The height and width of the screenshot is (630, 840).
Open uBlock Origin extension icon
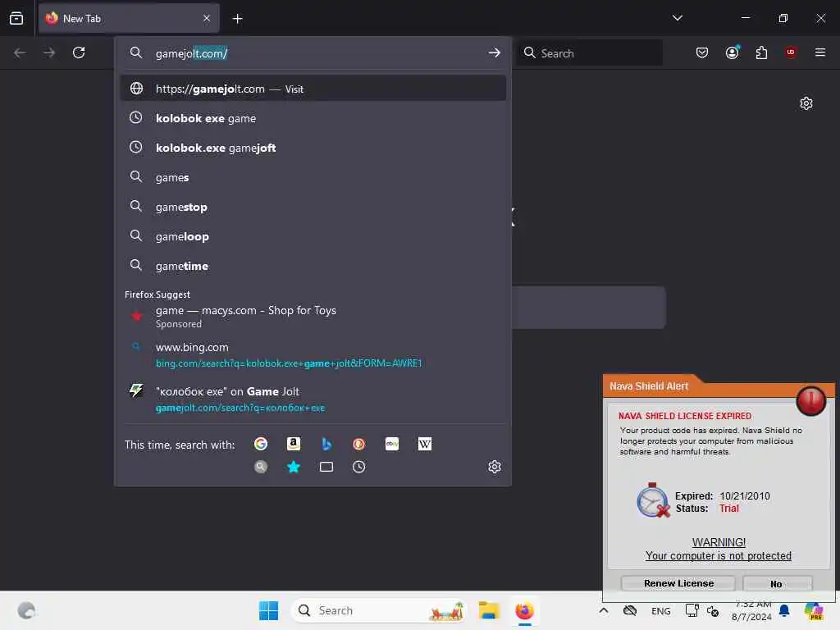(790, 52)
